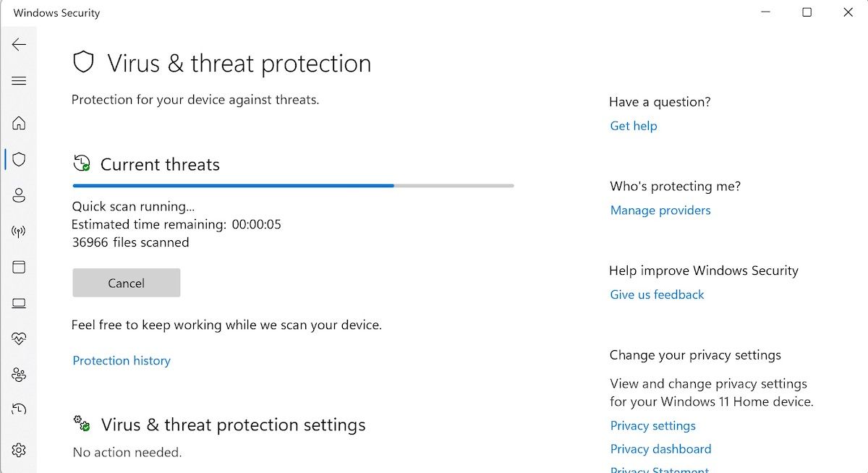Select the Virus & threat protection shield icon
The width and height of the screenshot is (868, 473).
tap(19, 159)
